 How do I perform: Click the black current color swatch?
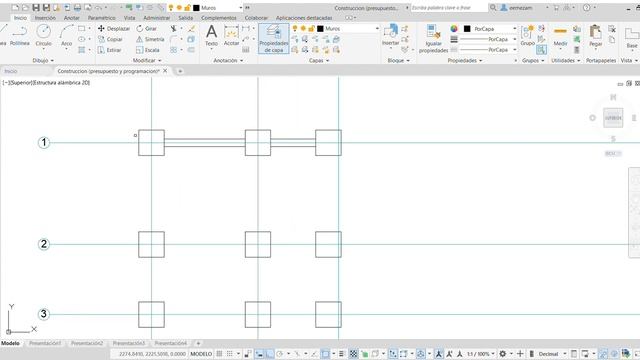[467, 29]
